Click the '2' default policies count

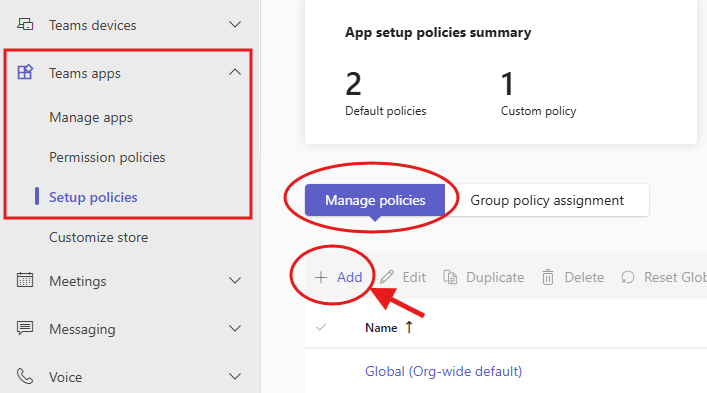(354, 84)
